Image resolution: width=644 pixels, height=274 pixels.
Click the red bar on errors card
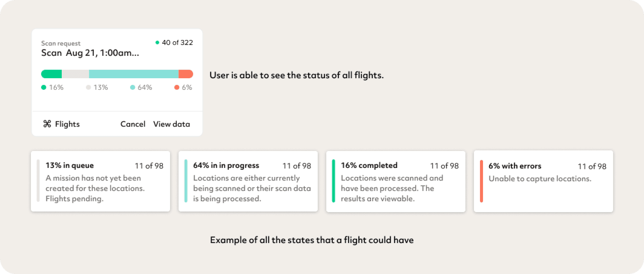tap(481, 181)
